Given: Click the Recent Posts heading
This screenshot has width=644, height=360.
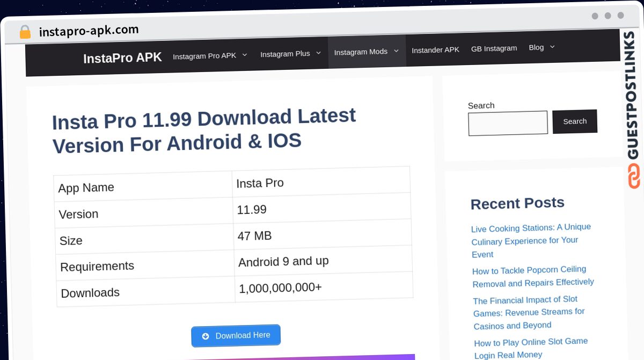Looking at the screenshot, I should [x=517, y=203].
